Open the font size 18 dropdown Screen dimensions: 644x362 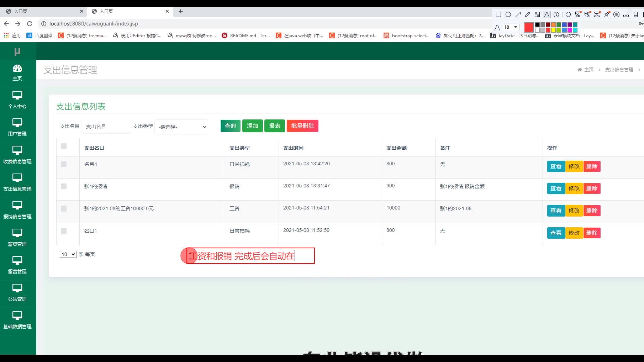coord(511,27)
